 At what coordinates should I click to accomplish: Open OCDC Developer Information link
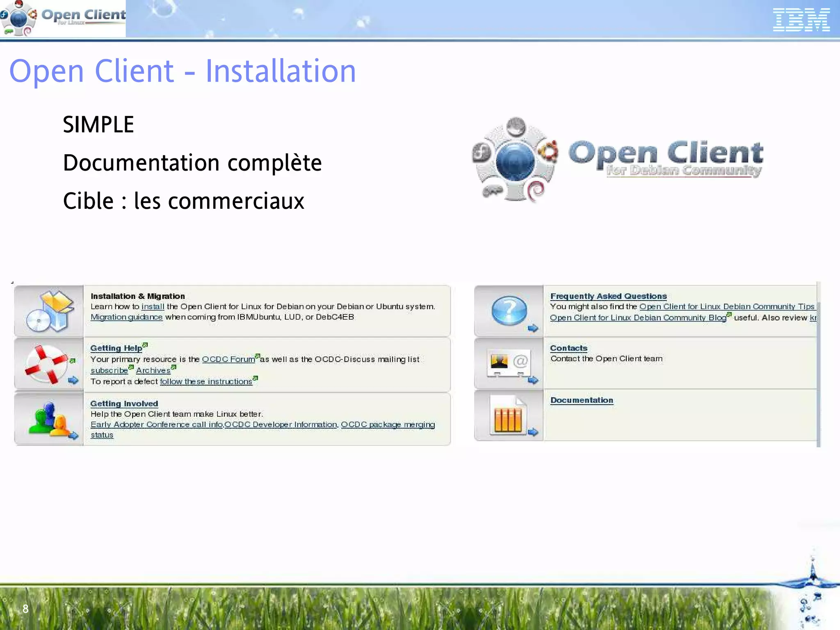click(281, 425)
